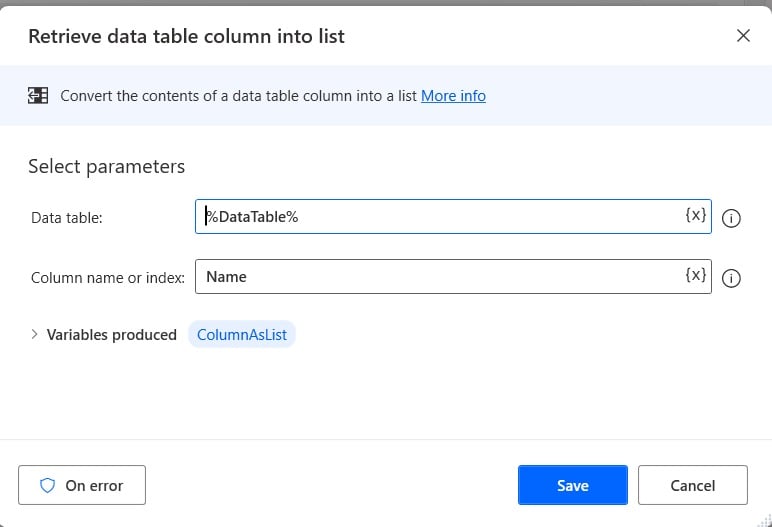
Task: Open variable picker in Column name field
Action: (x=696, y=275)
